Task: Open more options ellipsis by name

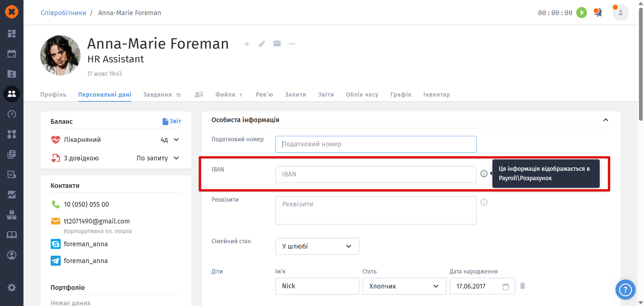Action: click(292, 44)
